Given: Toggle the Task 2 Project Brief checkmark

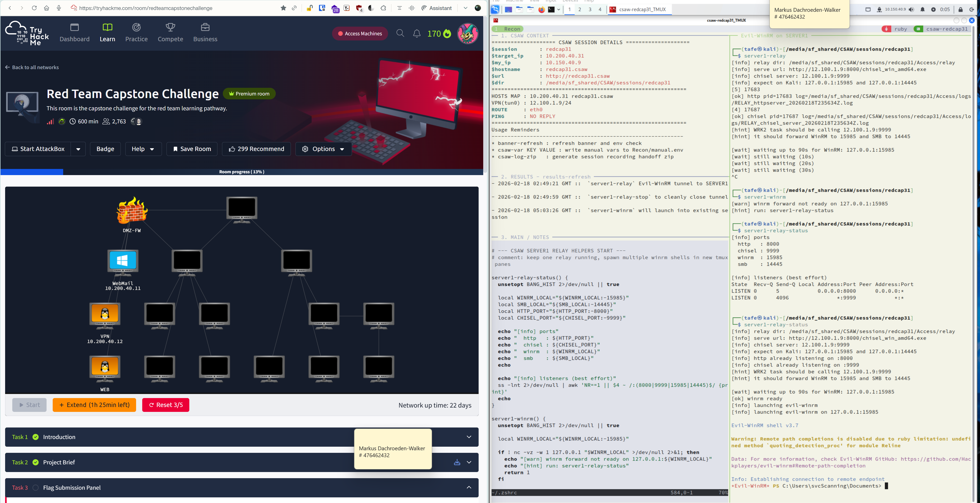Looking at the screenshot, I should point(35,462).
